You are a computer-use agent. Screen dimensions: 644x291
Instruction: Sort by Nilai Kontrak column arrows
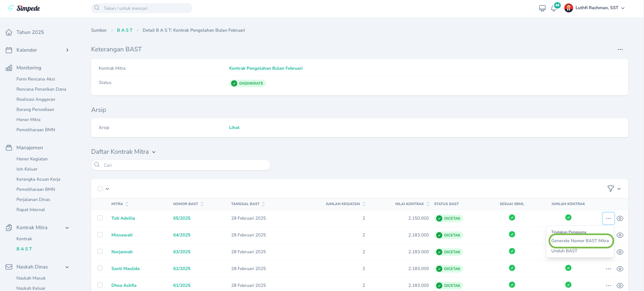tap(428, 204)
